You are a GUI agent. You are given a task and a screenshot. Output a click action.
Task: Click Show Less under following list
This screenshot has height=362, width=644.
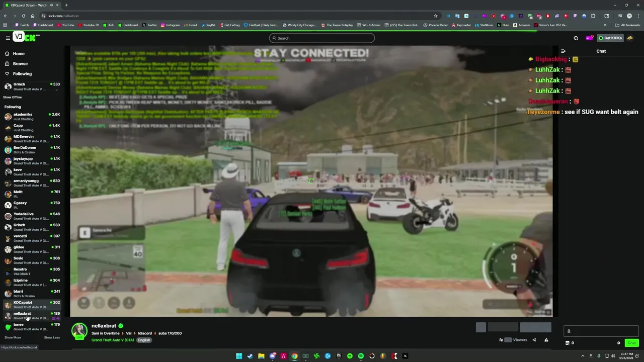coord(52,337)
